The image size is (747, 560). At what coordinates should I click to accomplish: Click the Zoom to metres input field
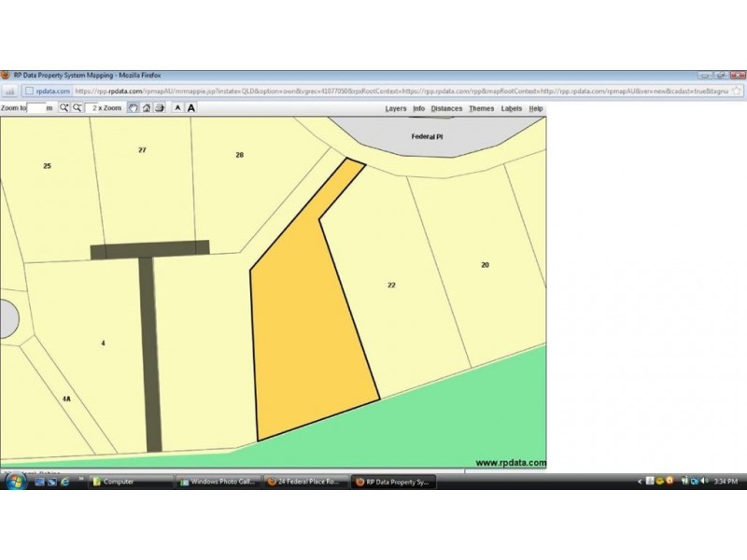click(35, 108)
